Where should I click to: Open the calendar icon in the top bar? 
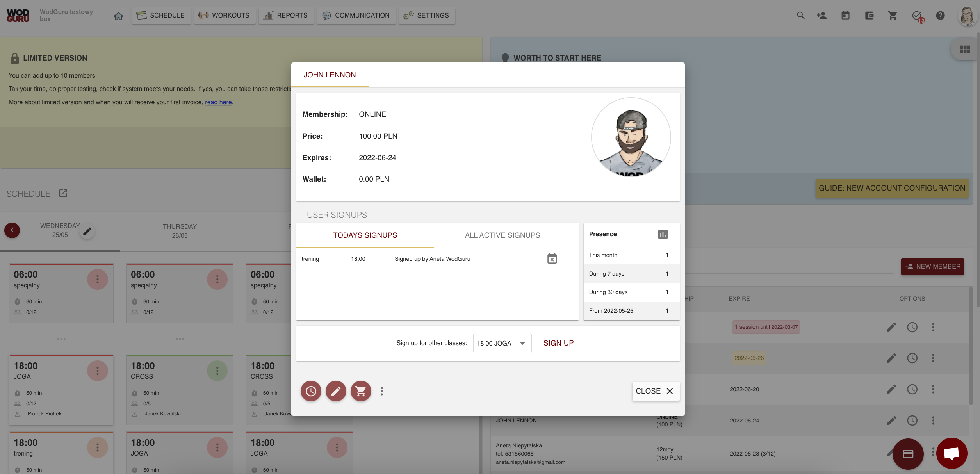845,15
